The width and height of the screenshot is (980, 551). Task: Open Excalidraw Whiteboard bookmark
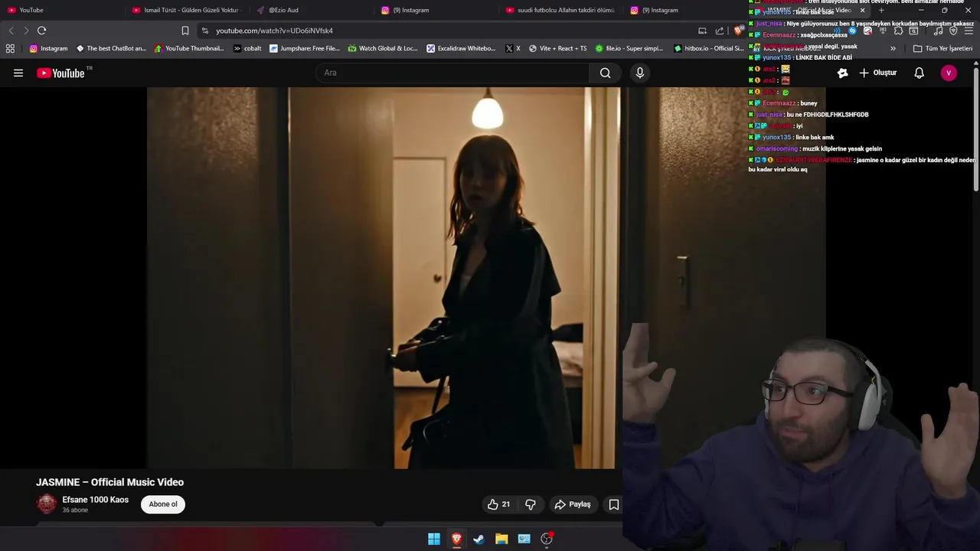tap(461, 48)
